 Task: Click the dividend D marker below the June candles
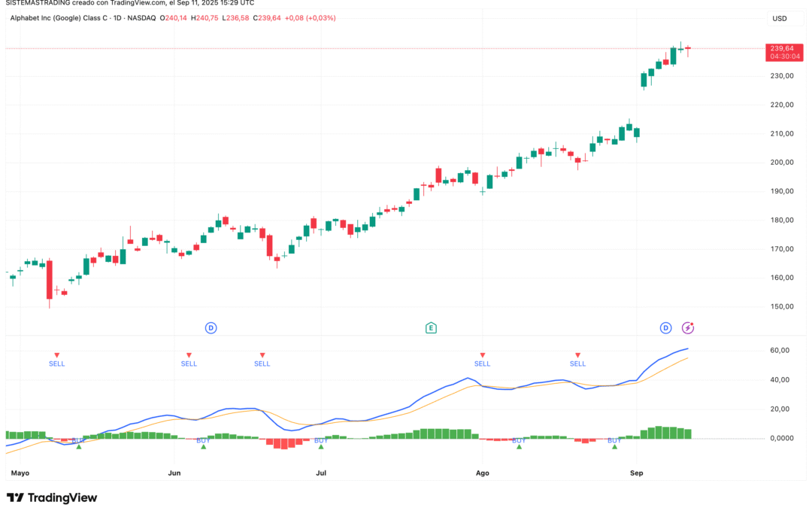[210, 327]
